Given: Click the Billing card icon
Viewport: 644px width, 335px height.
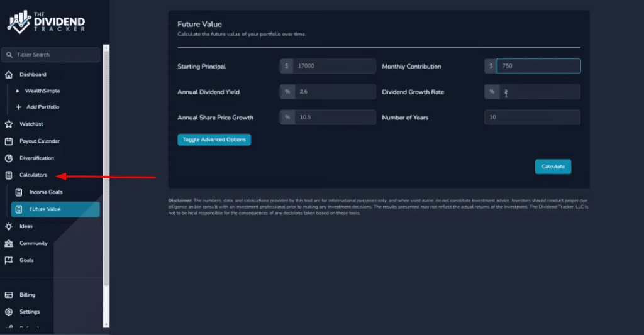Looking at the screenshot, I should point(9,295).
